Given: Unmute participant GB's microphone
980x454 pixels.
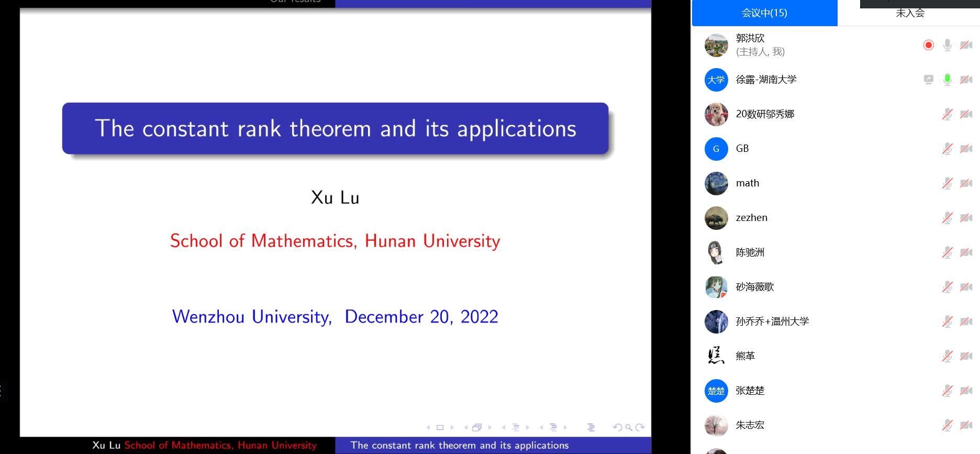Looking at the screenshot, I should coord(947,149).
